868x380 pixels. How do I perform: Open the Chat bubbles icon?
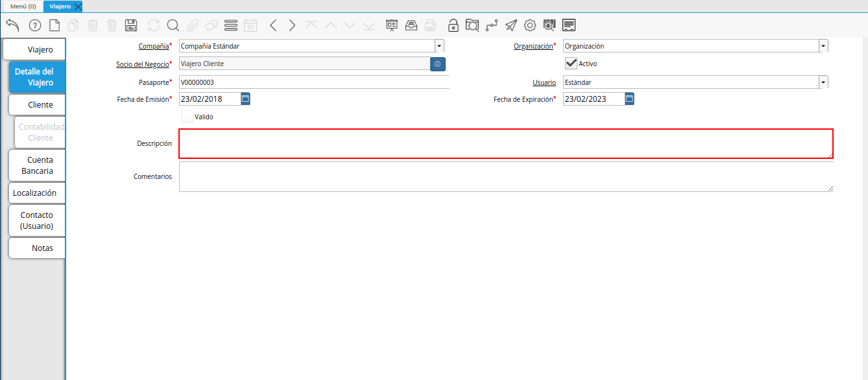click(x=211, y=25)
